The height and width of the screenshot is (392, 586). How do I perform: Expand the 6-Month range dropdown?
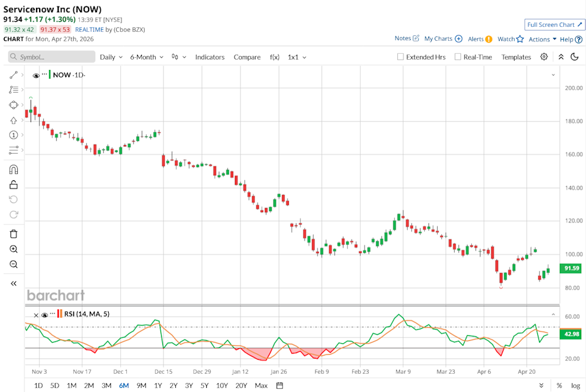145,57
